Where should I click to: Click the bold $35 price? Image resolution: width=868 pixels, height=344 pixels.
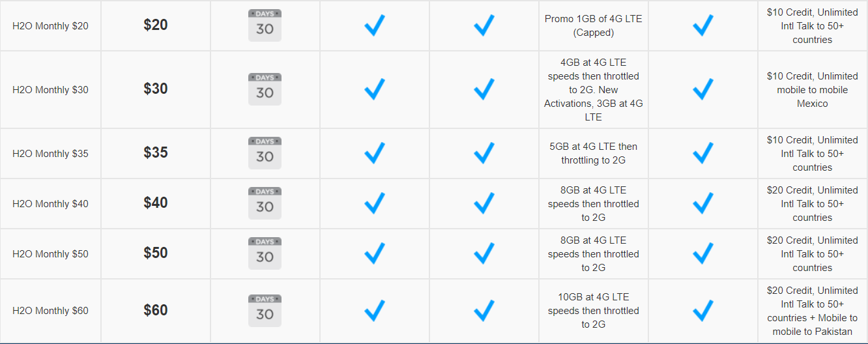pyautogui.click(x=156, y=152)
